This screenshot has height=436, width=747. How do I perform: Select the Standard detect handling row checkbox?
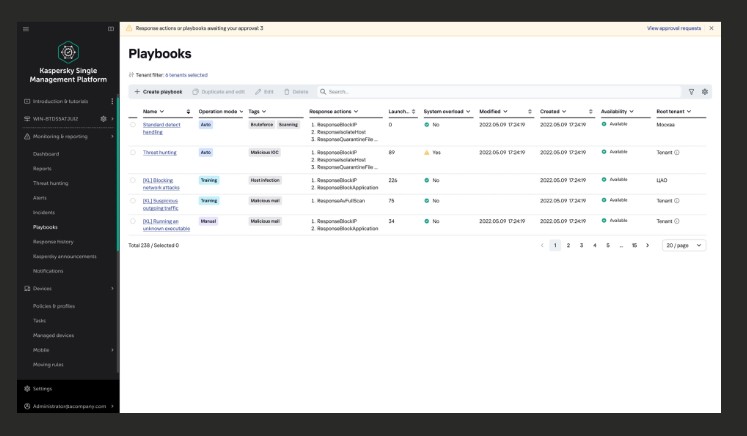pos(133,124)
